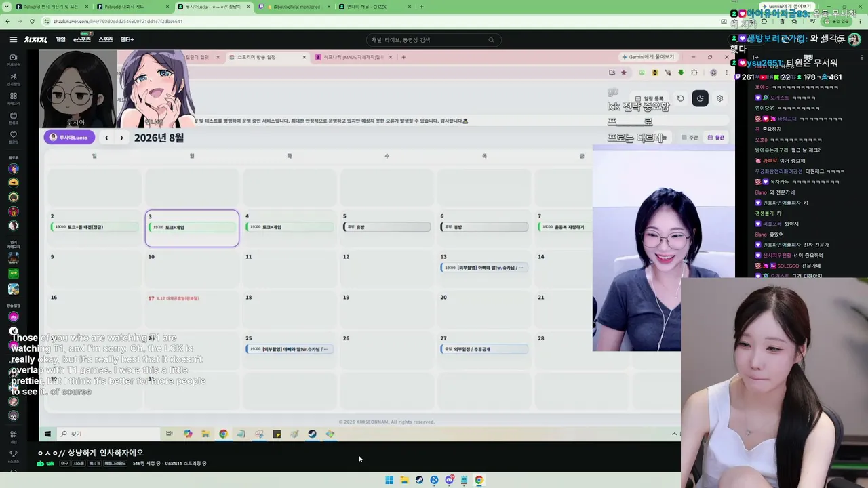Open August 3 토크+게임 event

(x=192, y=227)
